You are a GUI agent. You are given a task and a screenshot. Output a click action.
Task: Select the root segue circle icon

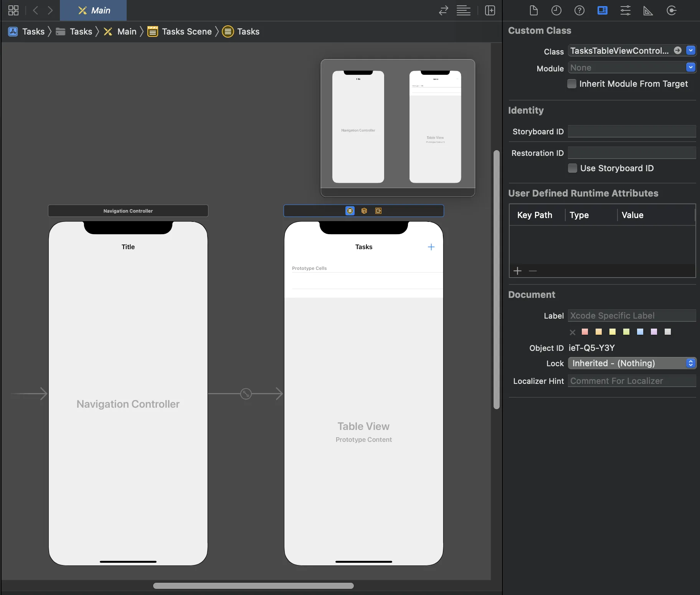(246, 393)
